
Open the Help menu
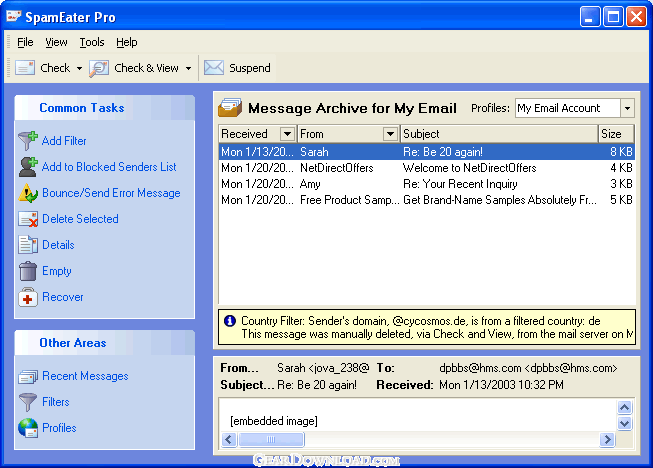coord(127,42)
